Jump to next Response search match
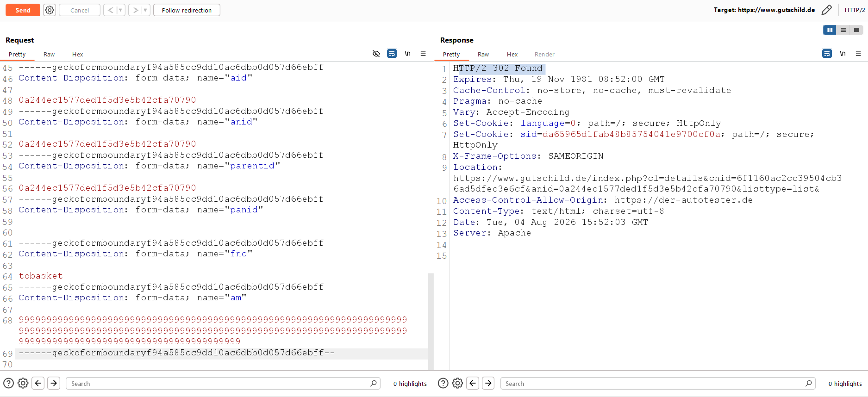Screen dimensions: 868x397 tap(488, 383)
